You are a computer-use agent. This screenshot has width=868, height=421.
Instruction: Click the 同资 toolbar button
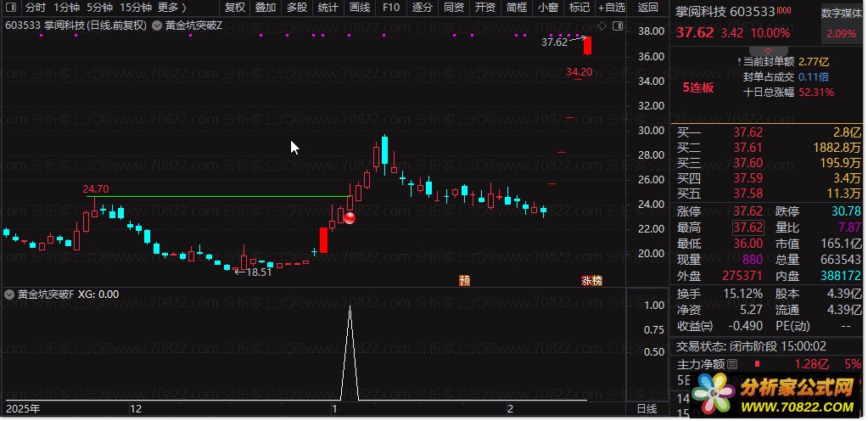454,7
